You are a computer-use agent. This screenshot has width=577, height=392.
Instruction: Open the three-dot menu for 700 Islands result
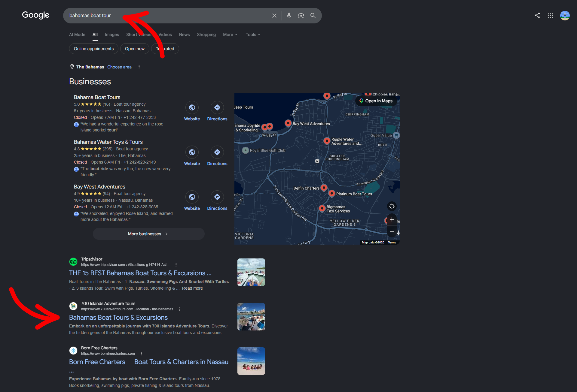point(180,309)
